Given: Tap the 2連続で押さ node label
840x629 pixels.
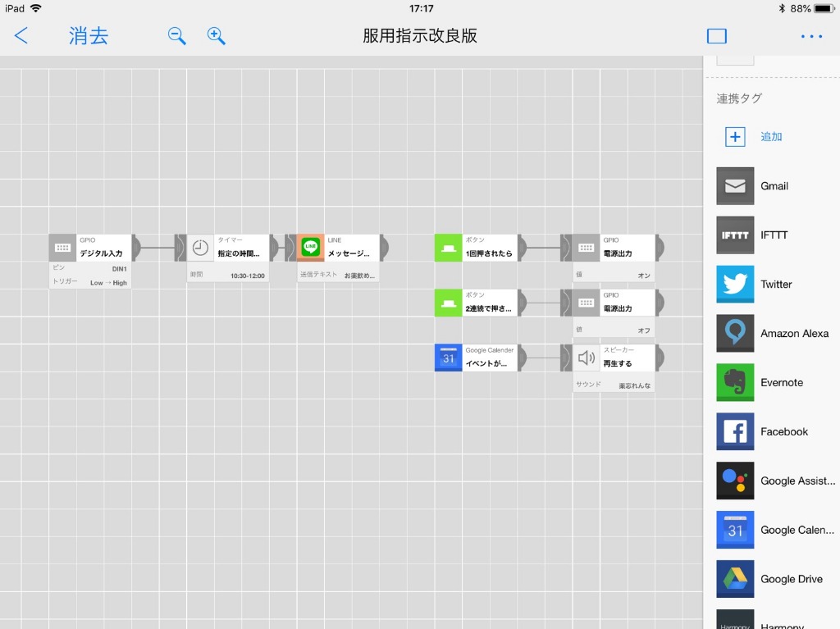Looking at the screenshot, I should 488,308.
